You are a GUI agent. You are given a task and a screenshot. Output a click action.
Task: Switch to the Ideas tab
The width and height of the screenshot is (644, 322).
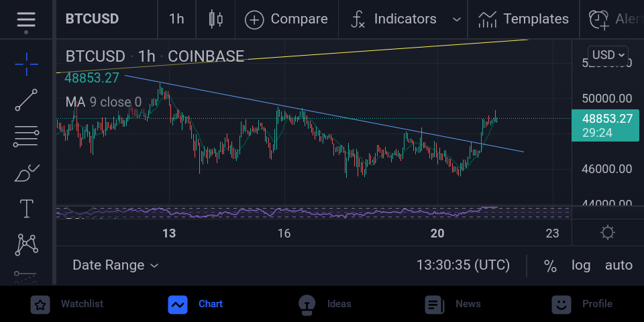[x=325, y=304]
